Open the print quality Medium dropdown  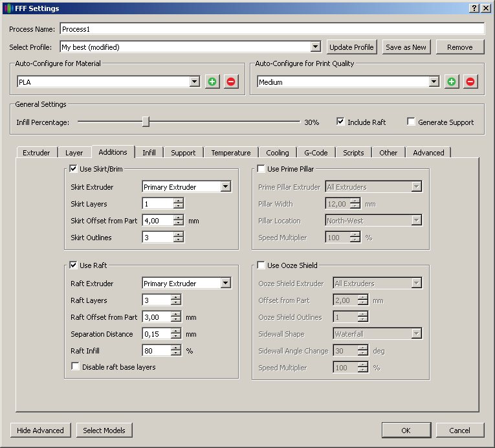[x=434, y=82]
